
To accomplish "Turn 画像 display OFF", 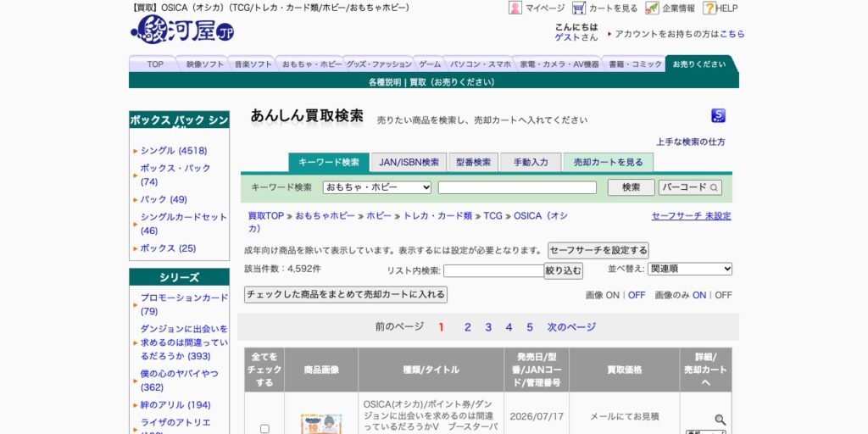I will point(637,295).
